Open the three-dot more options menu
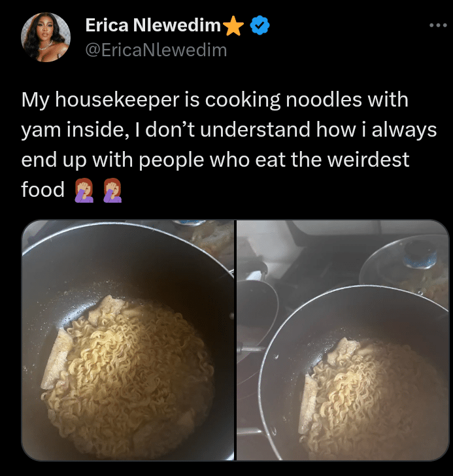The height and width of the screenshot is (476, 453). coord(438,25)
